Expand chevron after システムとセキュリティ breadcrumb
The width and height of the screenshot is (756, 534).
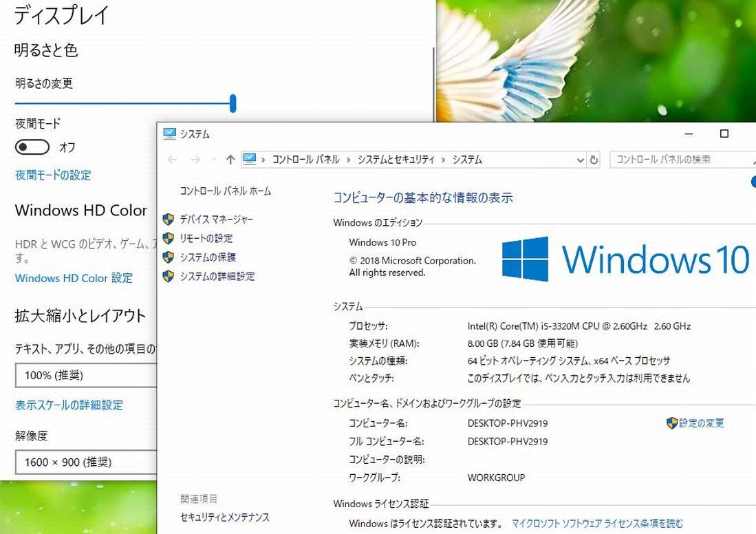[x=444, y=160]
